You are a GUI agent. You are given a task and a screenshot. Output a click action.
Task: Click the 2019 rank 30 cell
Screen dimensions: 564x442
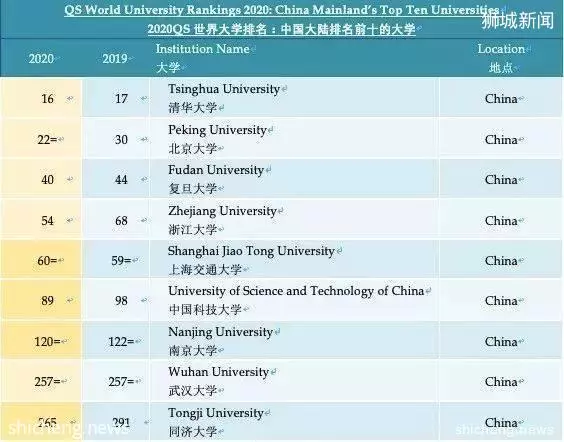coord(115,140)
